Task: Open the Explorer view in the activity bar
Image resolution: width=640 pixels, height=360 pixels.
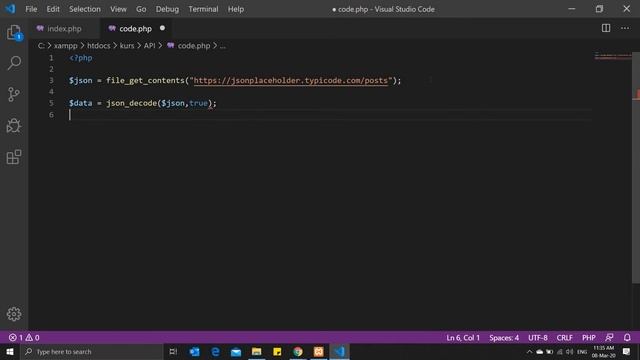Action: pos(14,32)
